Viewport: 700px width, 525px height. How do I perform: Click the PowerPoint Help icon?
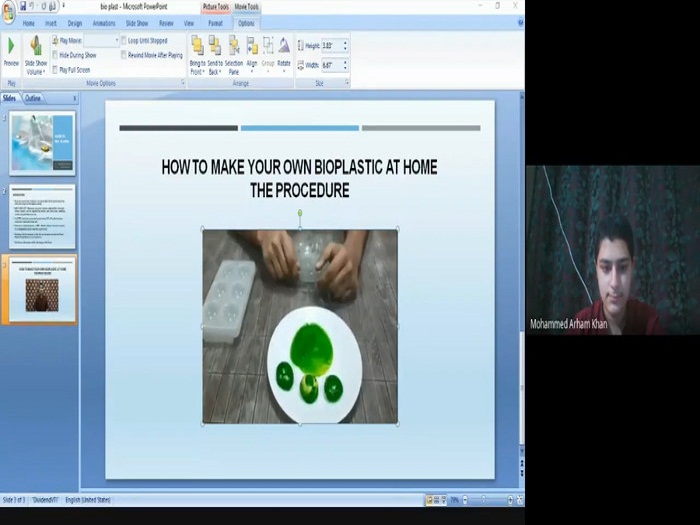coord(520,23)
